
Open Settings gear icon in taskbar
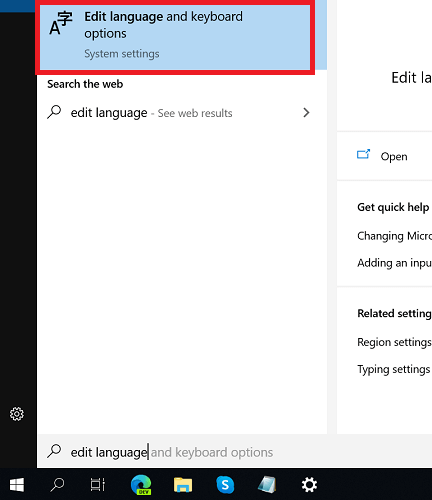pos(309,485)
